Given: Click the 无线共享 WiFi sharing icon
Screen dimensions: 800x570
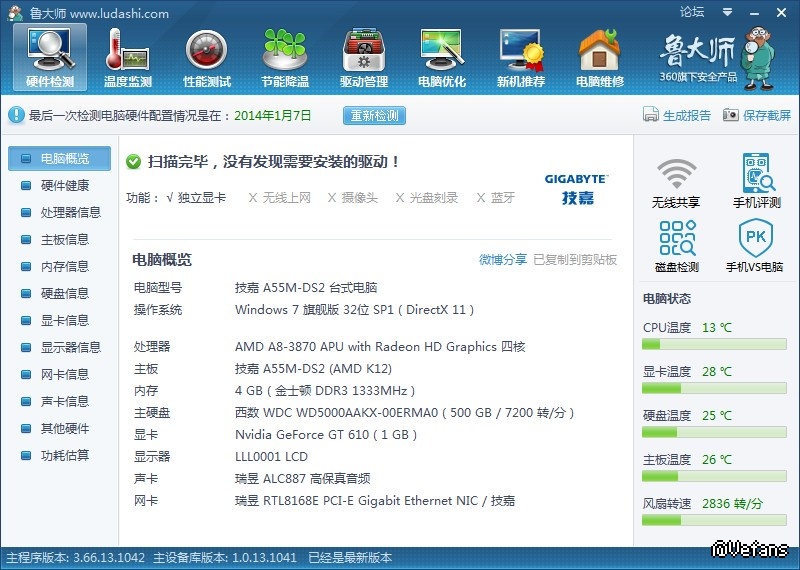Looking at the screenshot, I should point(676,173).
